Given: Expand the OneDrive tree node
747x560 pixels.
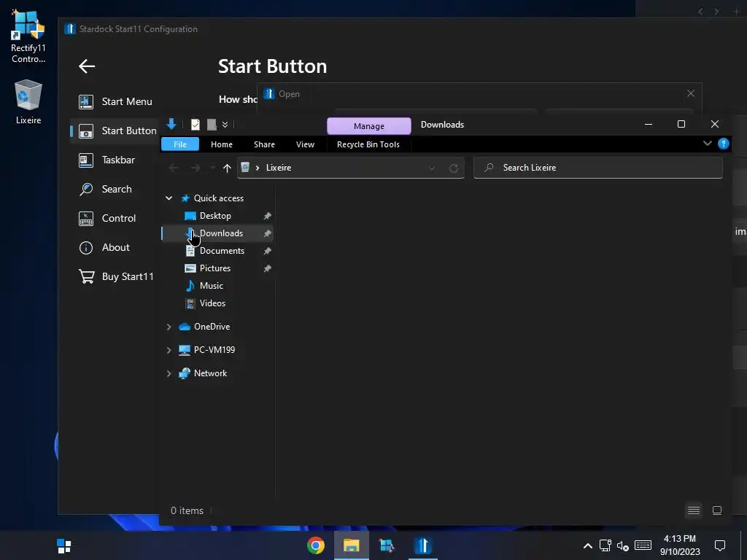Looking at the screenshot, I should coord(169,327).
